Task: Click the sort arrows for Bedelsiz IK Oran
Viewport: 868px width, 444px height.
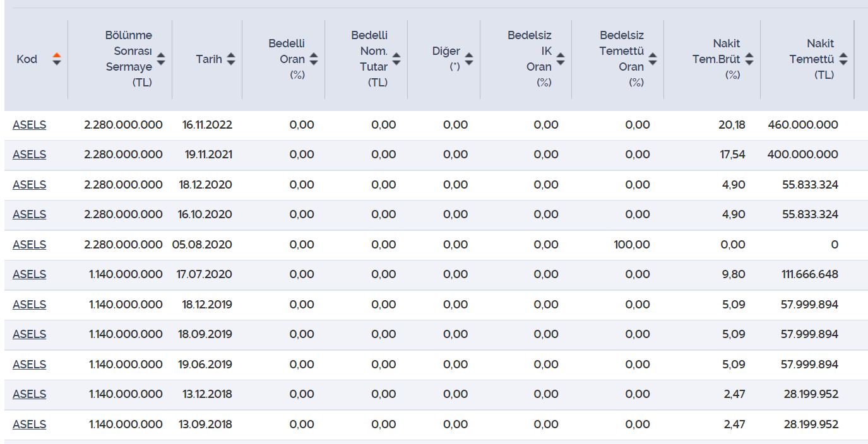Action: pos(561,59)
